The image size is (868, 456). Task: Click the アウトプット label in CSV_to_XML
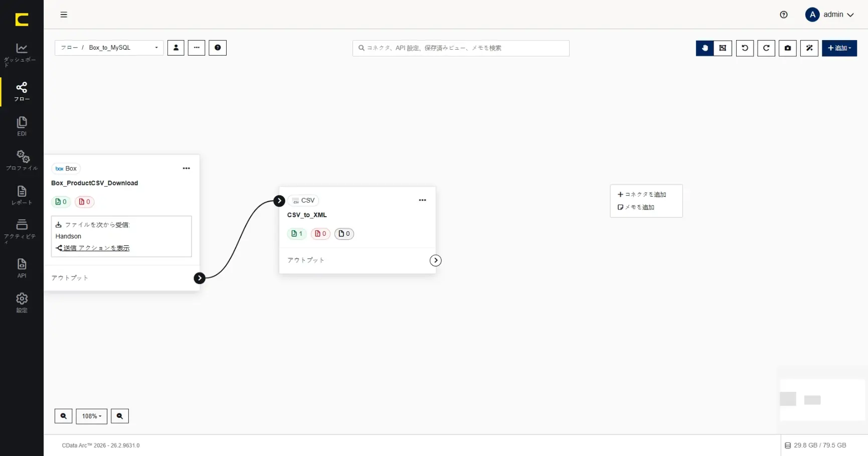tap(306, 260)
